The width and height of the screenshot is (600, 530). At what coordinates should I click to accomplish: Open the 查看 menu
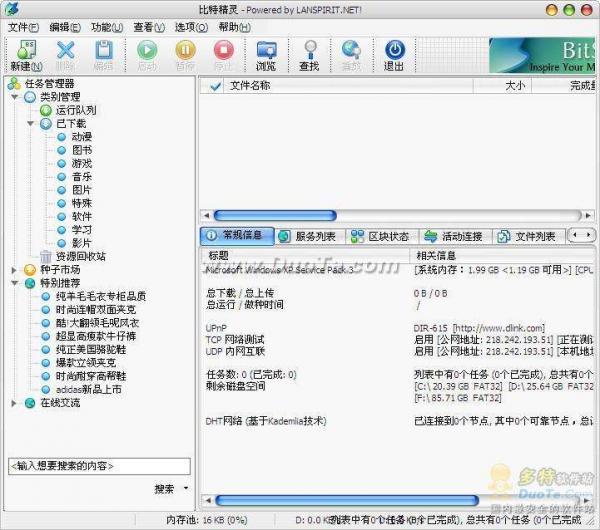(x=149, y=28)
